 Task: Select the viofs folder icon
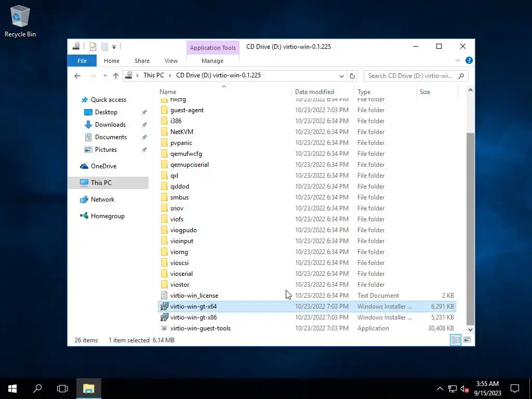point(164,219)
